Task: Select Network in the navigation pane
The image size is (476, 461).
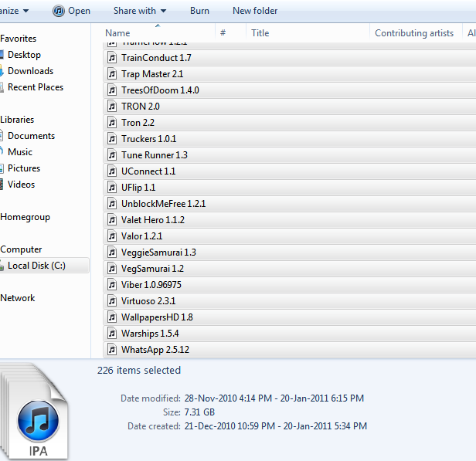Action: tap(17, 298)
